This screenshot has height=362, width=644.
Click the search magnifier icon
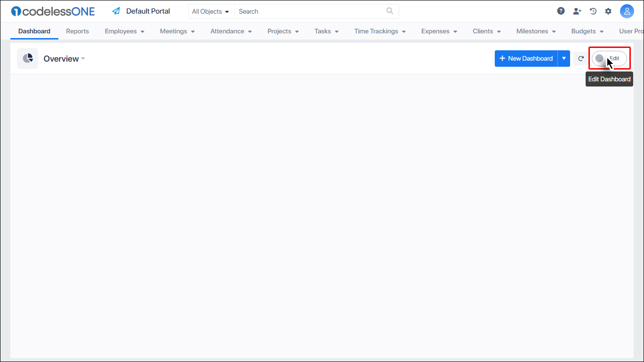point(389,11)
